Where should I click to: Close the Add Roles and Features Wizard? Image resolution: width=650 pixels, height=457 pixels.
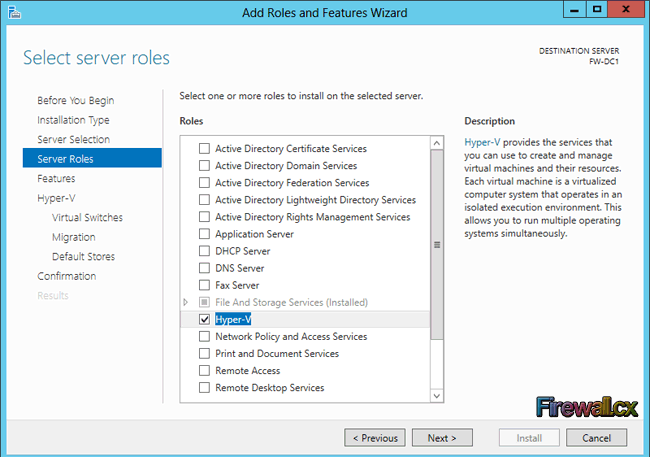click(626, 10)
